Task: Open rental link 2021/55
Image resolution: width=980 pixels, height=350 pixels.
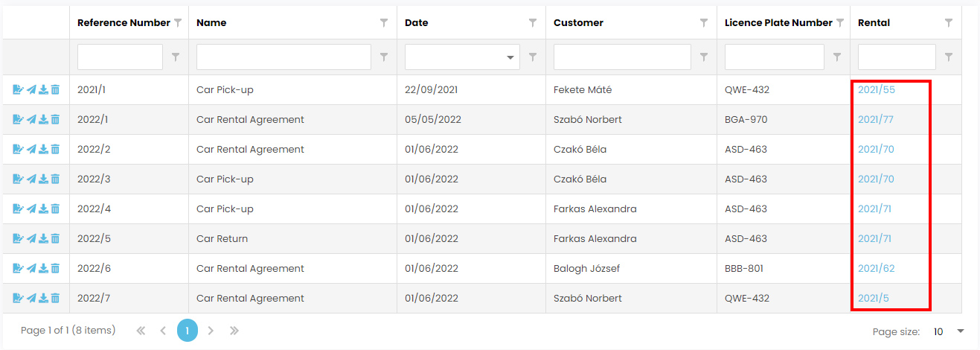Action: click(877, 89)
